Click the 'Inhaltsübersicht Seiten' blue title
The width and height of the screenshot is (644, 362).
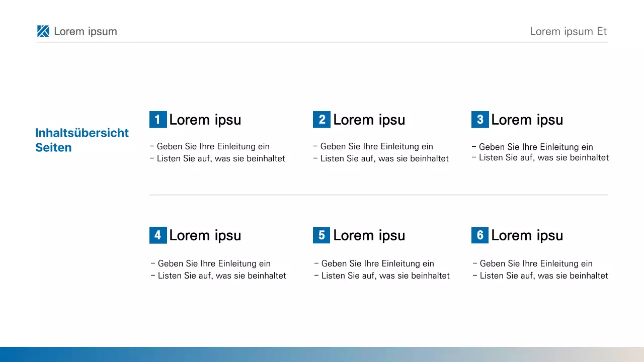[x=82, y=140]
